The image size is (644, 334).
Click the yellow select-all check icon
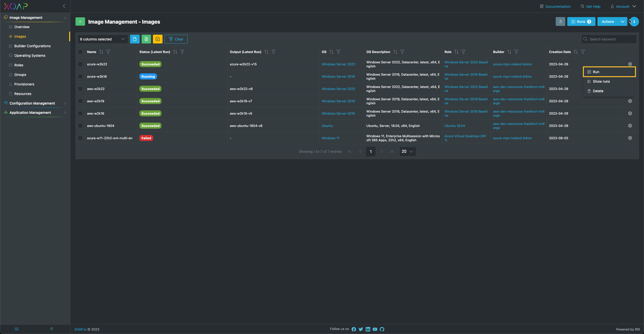pos(158,39)
